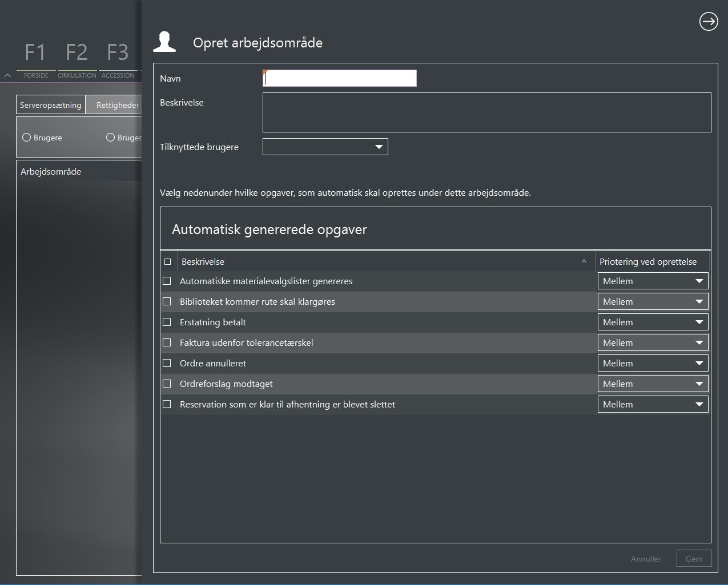
Task: Click the 'Ordre annulleret' row text
Action: (213, 363)
